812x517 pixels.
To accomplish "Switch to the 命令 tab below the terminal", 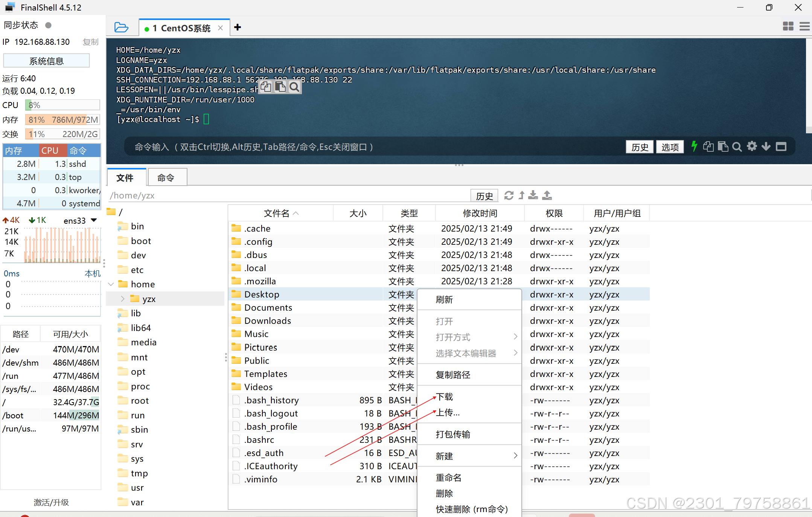I will click(x=166, y=178).
